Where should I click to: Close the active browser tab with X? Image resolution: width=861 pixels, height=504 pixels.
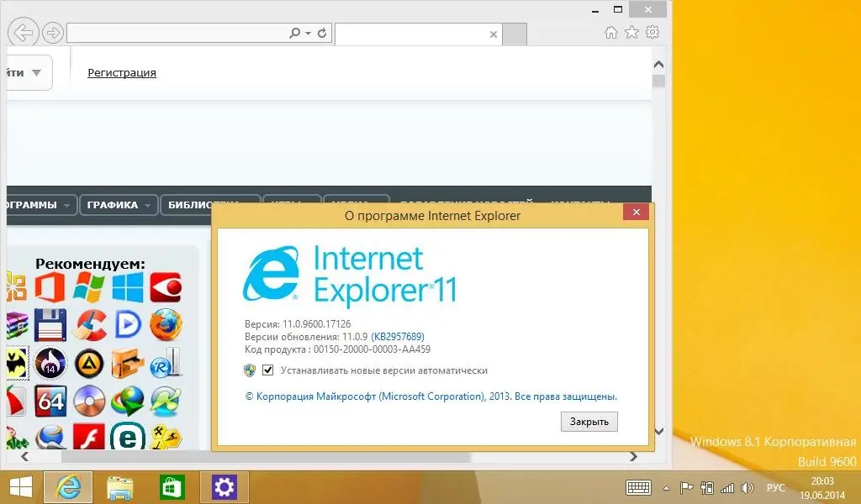coord(493,34)
